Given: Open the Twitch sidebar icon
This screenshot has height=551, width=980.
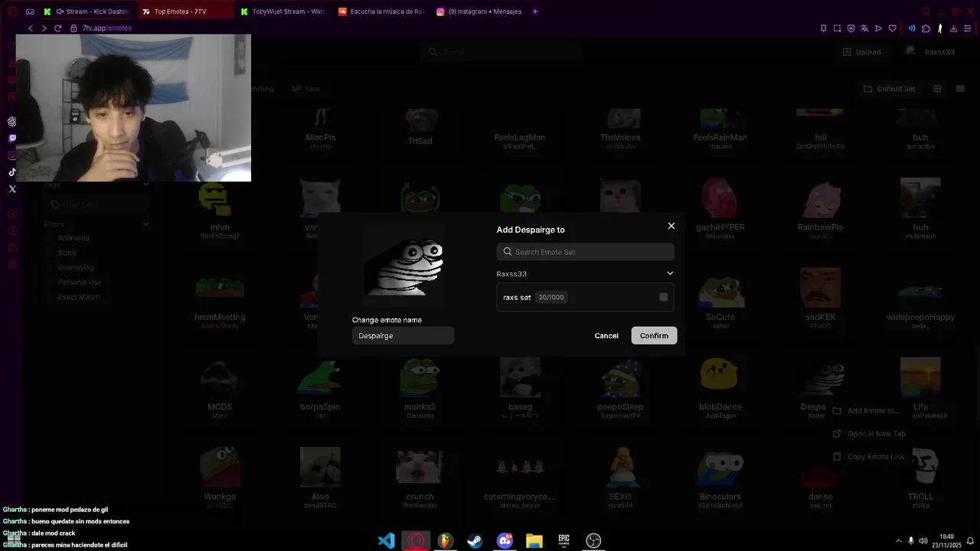Looking at the screenshot, I should coord(12,139).
